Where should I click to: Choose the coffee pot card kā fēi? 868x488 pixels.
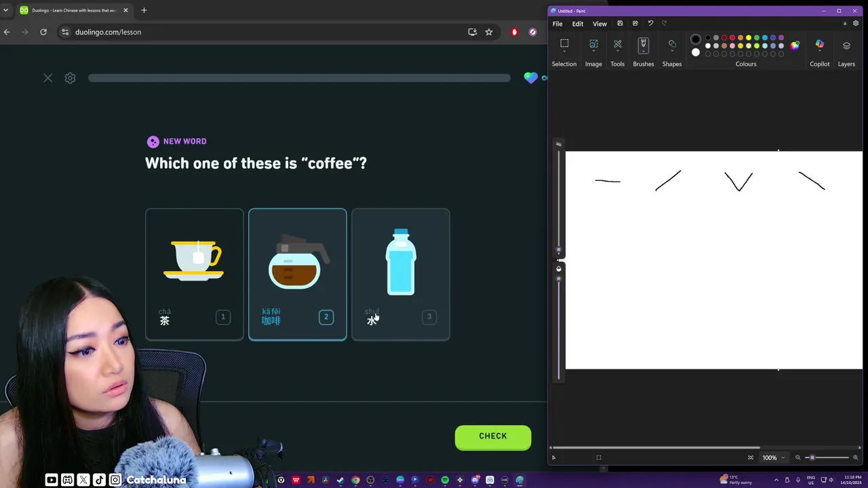[298, 274]
